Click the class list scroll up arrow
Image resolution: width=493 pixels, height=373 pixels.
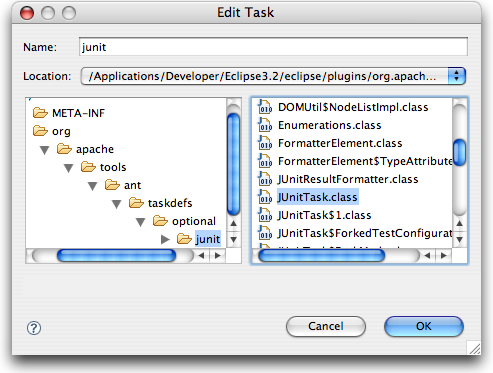[460, 223]
